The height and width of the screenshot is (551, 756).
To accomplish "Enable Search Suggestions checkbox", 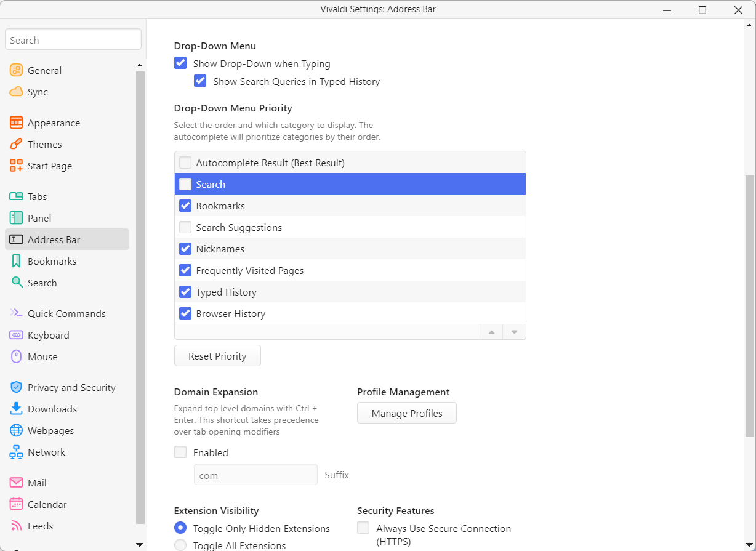I will [185, 227].
